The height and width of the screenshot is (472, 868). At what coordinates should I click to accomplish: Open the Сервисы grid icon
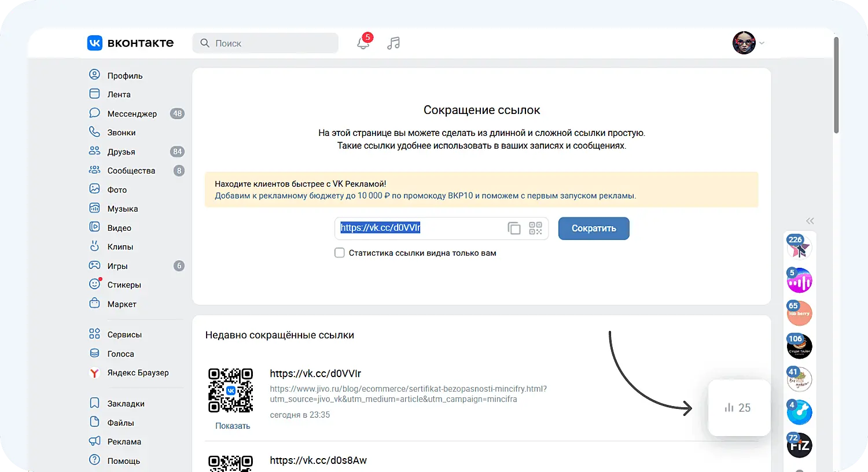click(x=94, y=334)
